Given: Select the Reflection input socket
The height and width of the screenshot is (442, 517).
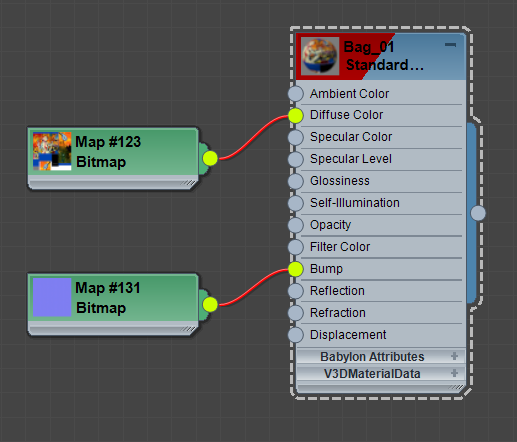Looking at the screenshot, I should [x=296, y=291].
